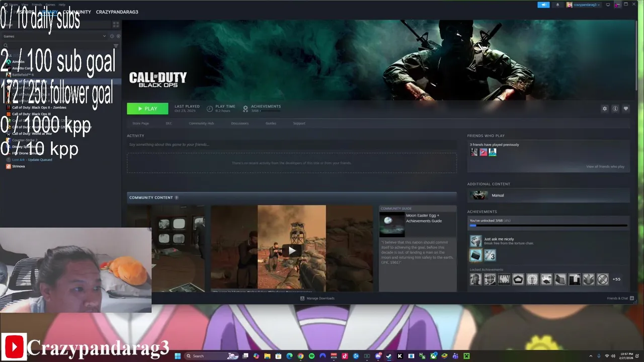Open the library filter options icon
This screenshot has height=362, width=644.
(x=116, y=46)
